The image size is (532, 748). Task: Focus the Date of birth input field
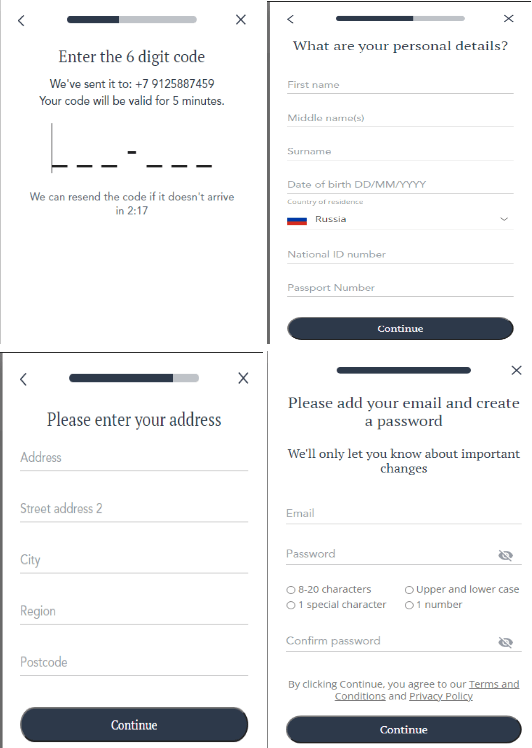(400, 185)
